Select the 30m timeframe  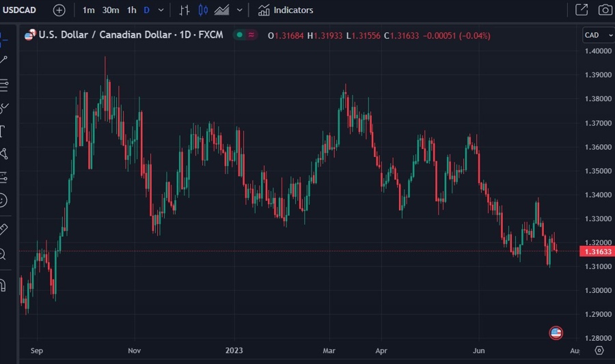111,10
